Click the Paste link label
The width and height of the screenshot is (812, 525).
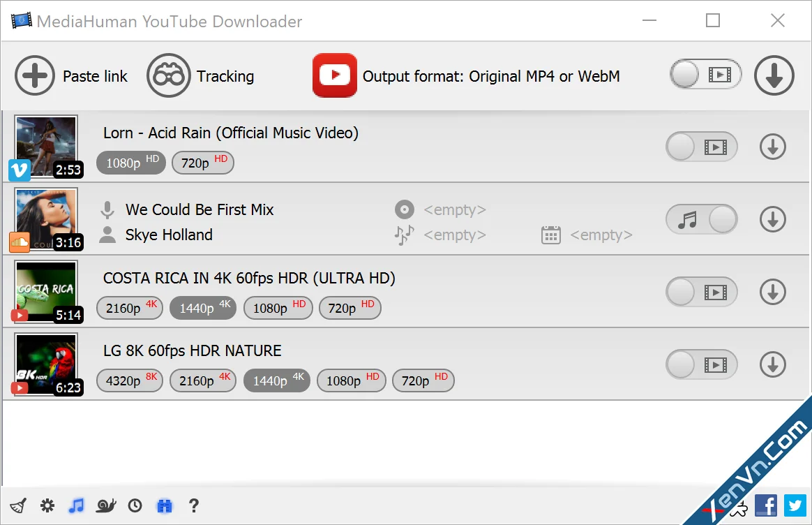coord(96,76)
